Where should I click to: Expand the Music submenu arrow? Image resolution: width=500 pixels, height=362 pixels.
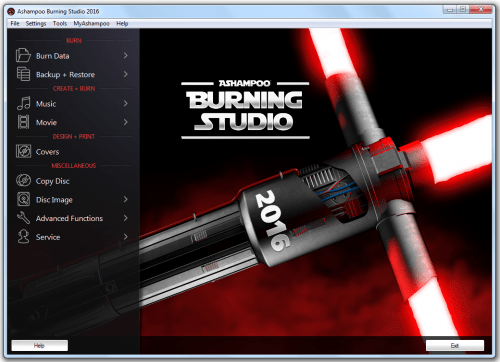pos(126,103)
